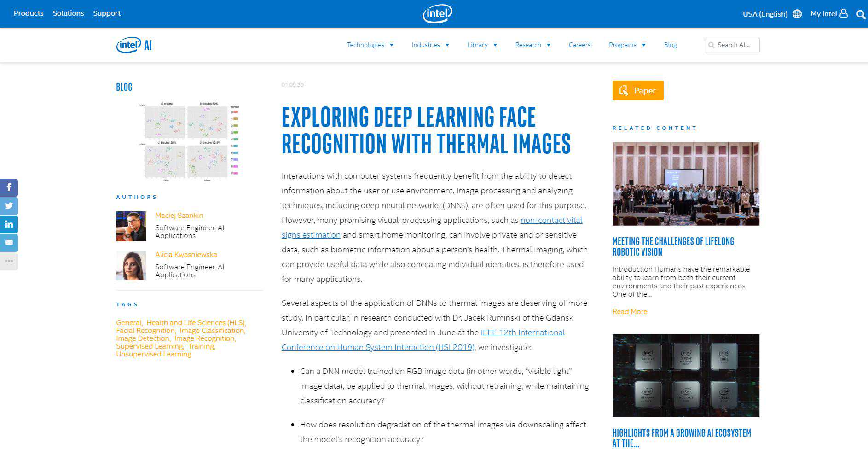Open more sharing options ellipsis
Screen dimensions: 868x449
coord(9,261)
